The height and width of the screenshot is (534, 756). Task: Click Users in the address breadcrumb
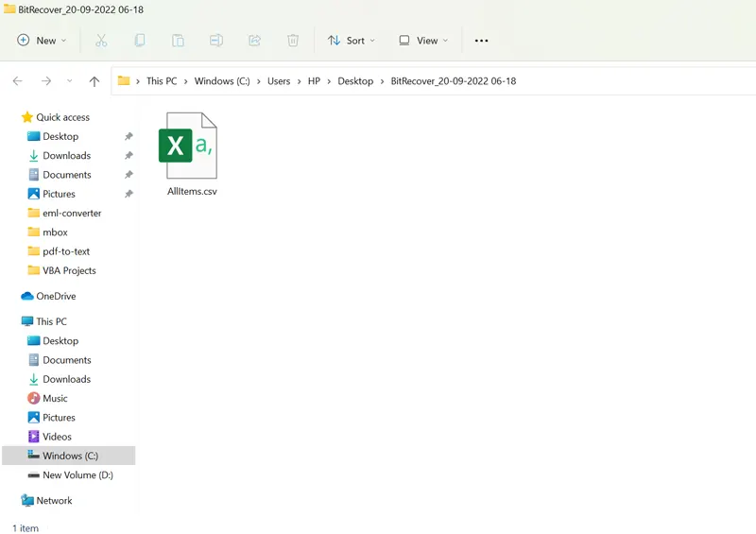[279, 81]
